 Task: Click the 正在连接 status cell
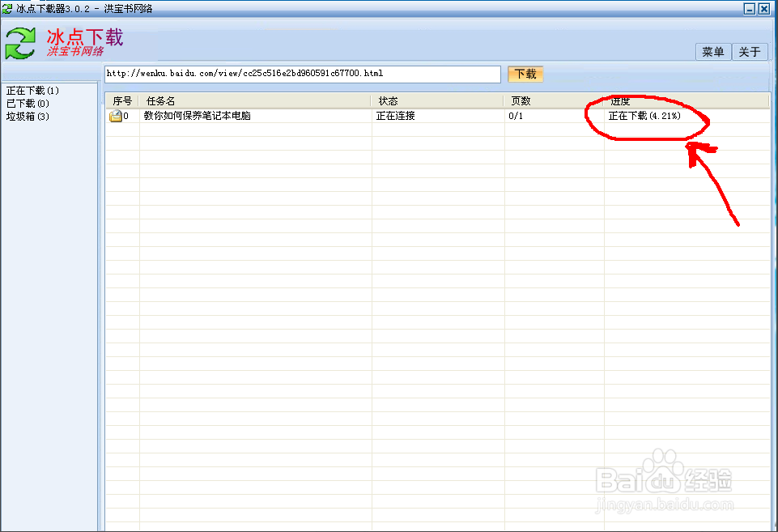pyautogui.click(x=395, y=116)
